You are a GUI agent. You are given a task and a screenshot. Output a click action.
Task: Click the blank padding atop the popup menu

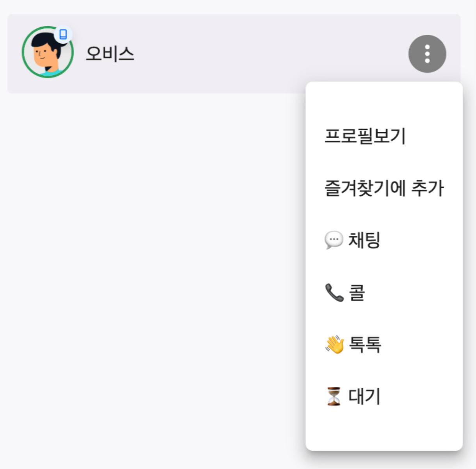[384, 97]
